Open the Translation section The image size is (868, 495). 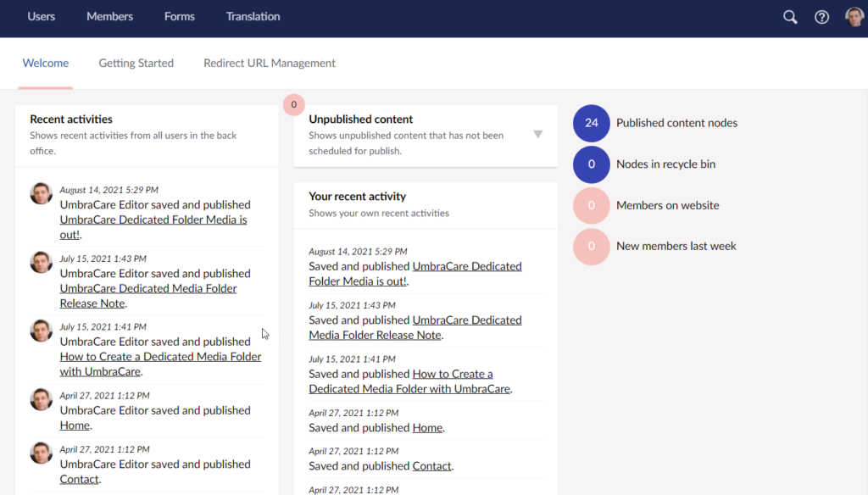(253, 16)
